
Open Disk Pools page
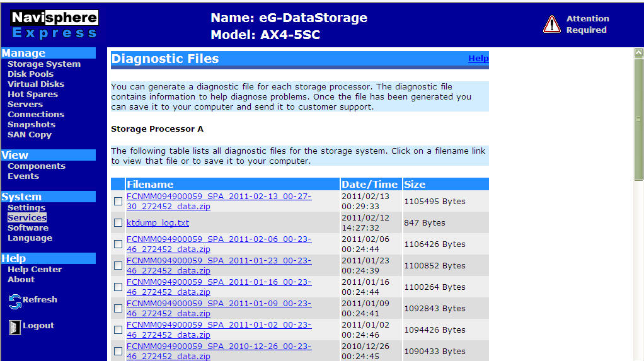click(30, 74)
